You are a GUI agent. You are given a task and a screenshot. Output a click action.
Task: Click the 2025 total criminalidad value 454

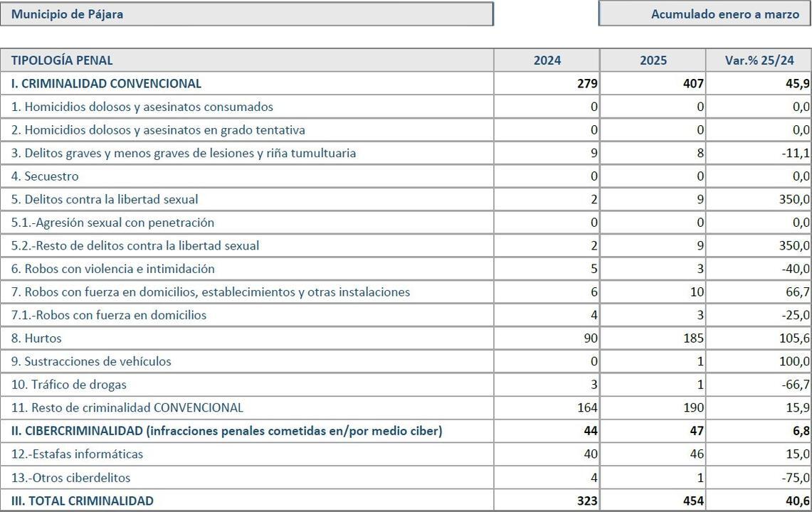(x=692, y=501)
